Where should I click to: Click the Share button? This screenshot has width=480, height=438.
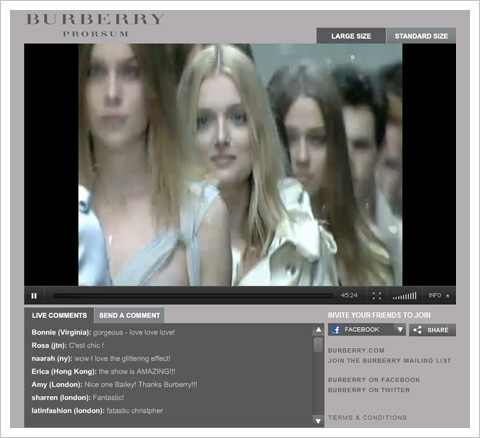[x=432, y=330]
